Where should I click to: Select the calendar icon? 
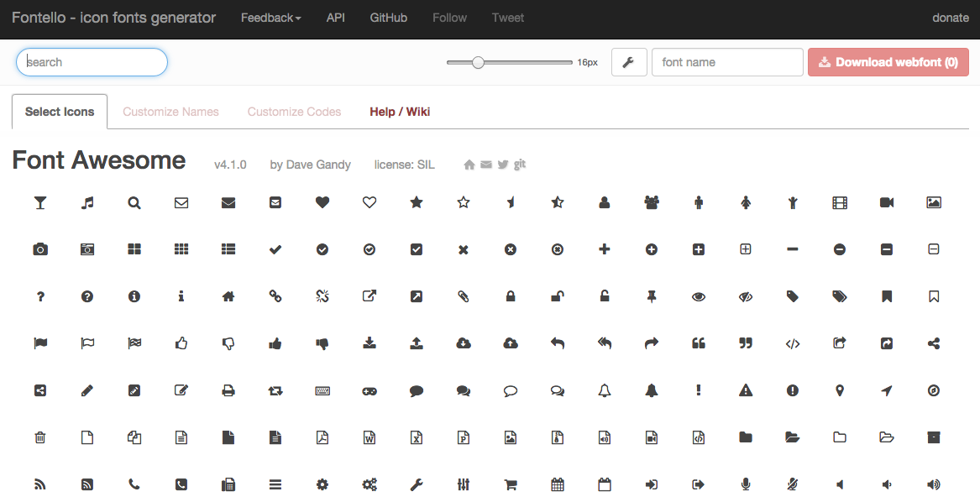coord(558,484)
